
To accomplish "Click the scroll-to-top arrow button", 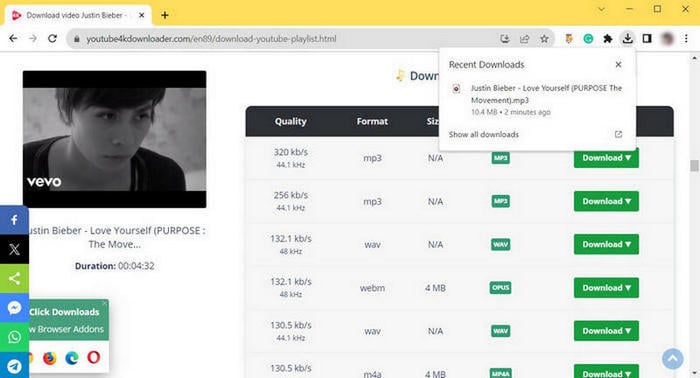I will (x=673, y=358).
